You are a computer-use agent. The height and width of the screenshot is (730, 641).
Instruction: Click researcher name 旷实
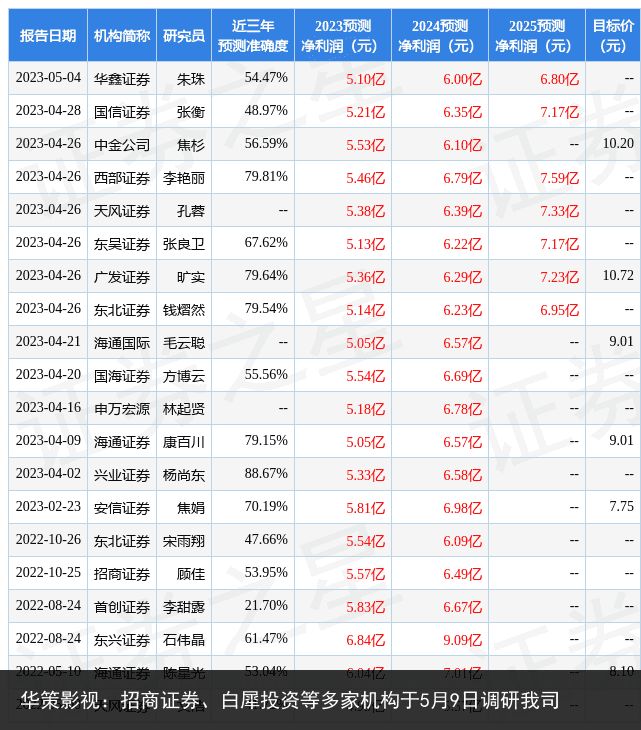191,277
